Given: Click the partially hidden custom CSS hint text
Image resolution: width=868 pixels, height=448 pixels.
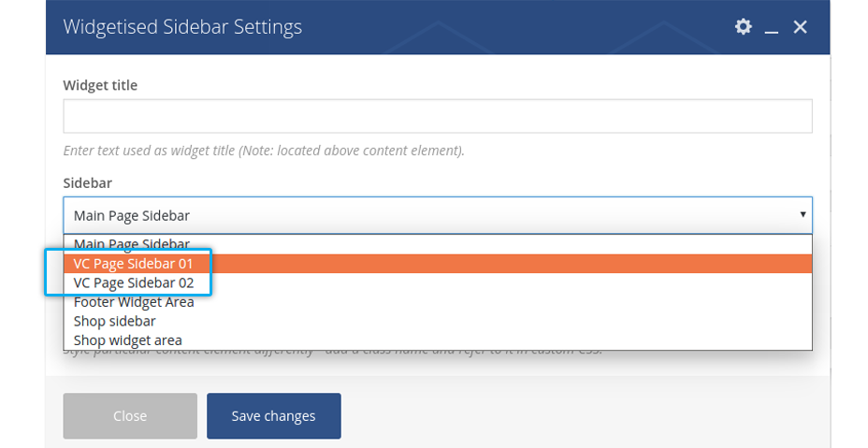Looking at the screenshot, I should pos(374,352).
